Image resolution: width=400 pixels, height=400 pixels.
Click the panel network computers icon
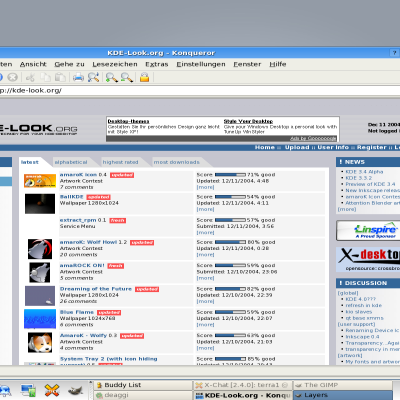click(28, 390)
